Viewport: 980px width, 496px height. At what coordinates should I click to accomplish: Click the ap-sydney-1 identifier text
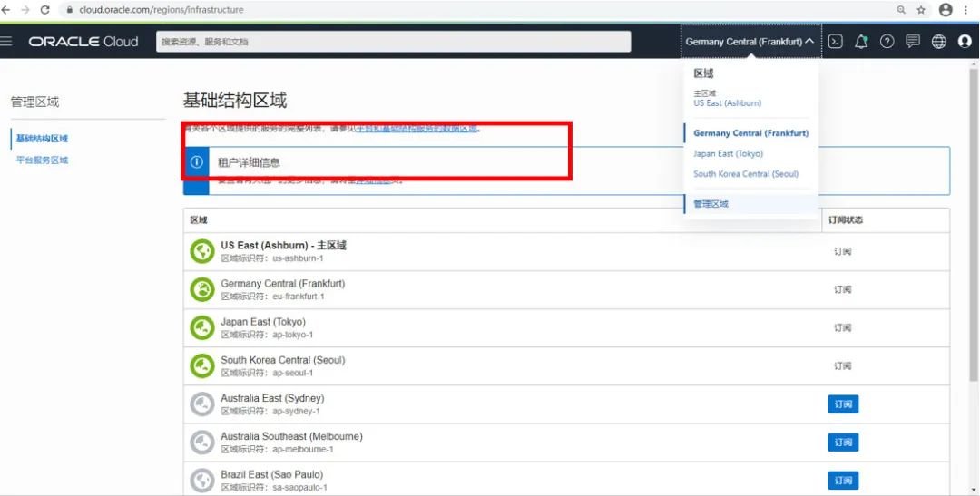[296, 411]
